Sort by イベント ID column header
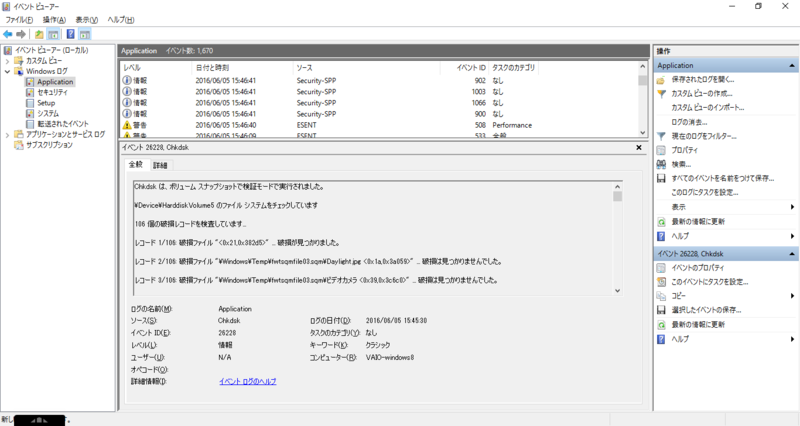Image resolution: width=800 pixels, height=426 pixels. coord(465,68)
